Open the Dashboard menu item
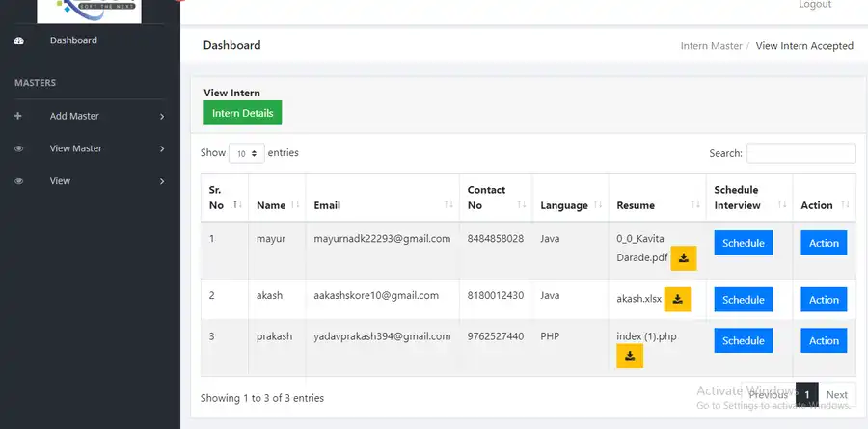The height and width of the screenshot is (429, 868). point(73,40)
